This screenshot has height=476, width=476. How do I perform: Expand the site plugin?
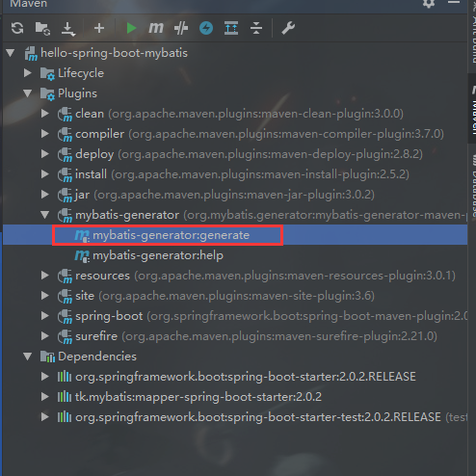click(x=45, y=296)
